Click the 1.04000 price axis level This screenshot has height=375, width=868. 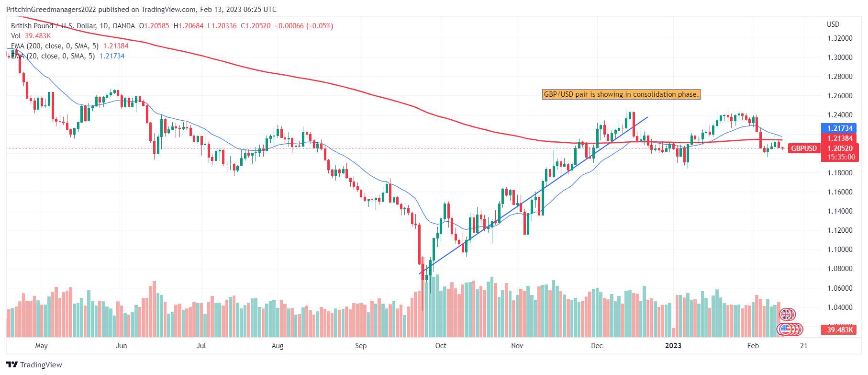840,307
